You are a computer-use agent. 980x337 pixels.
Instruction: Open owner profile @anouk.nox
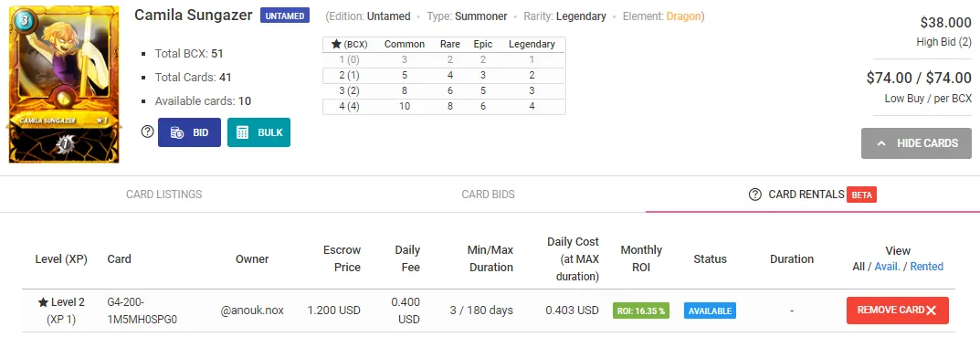pyautogui.click(x=252, y=311)
